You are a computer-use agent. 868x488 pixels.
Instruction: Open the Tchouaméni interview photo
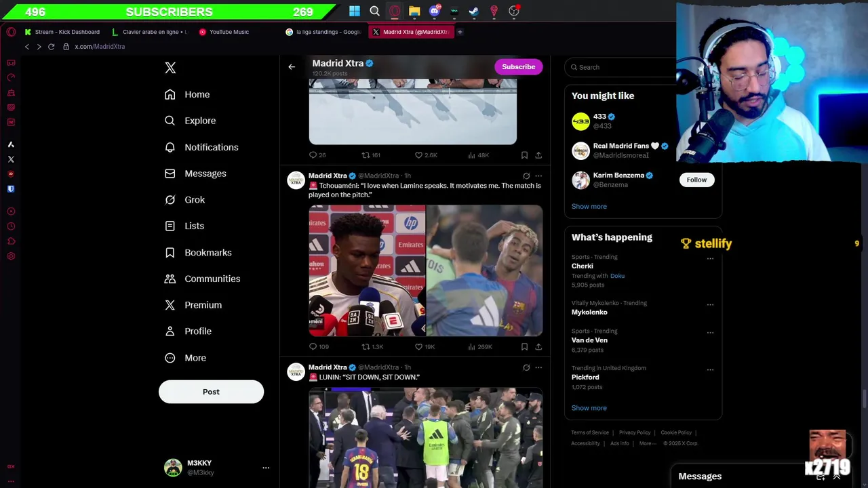tap(367, 270)
